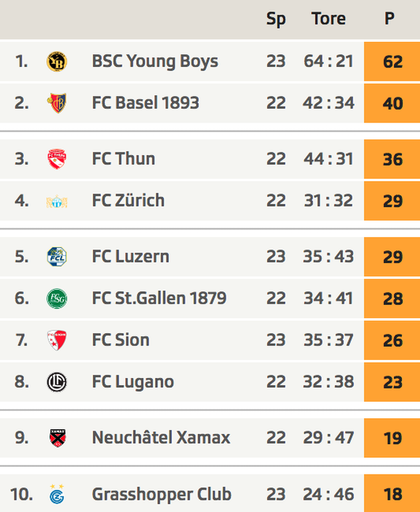This screenshot has width=420, height=512.
Task: Click the orange 62 points cell
Action: click(x=392, y=61)
